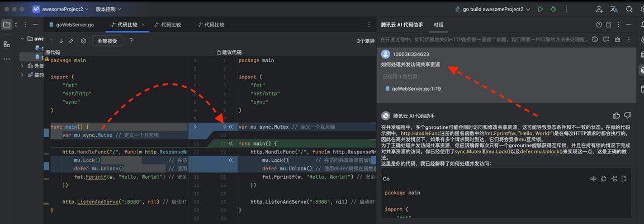Switch to the 对话 tab
The image size is (644, 224).
438,25
